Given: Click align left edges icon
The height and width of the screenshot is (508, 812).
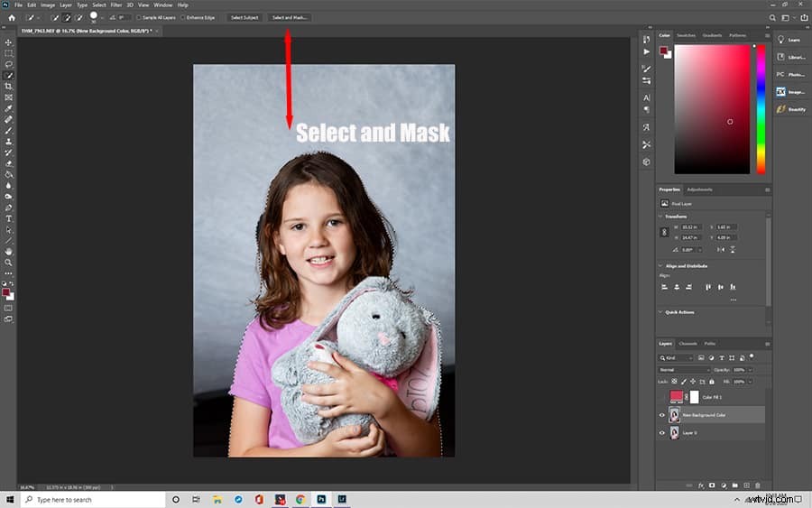Looking at the screenshot, I should (664, 287).
